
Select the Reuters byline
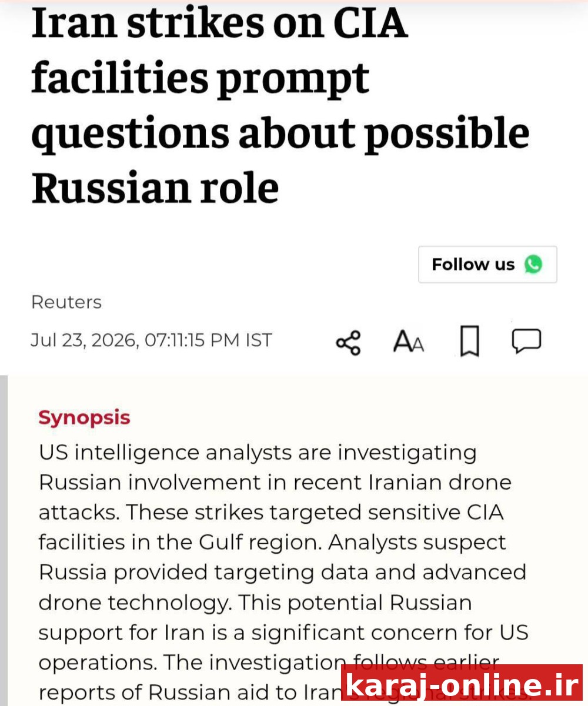(x=66, y=302)
